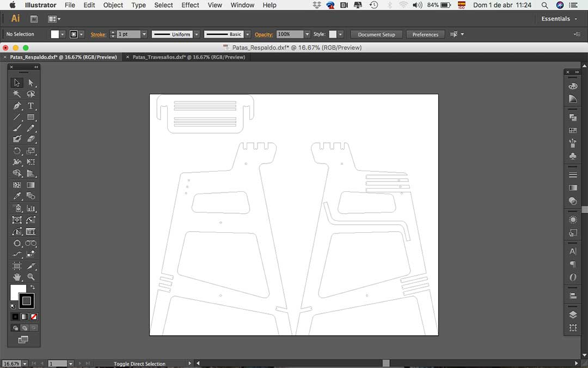The image size is (588, 368).
Task: Bring the toolbox Stroke box forward
Action: coord(27,301)
